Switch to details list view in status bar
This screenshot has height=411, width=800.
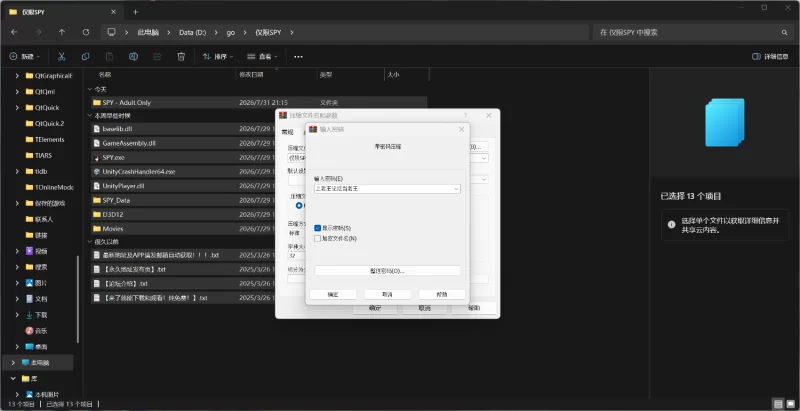[x=778, y=403]
